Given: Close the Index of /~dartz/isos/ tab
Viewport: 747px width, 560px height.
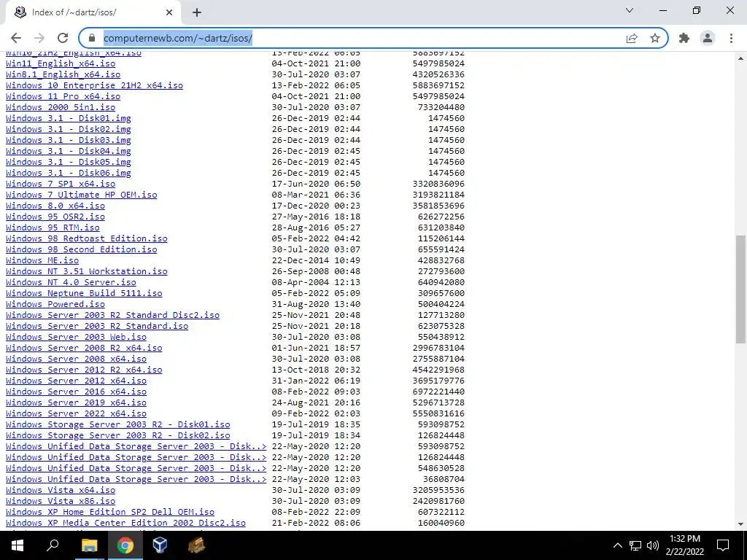Looking at the screenshot, I should click(x=169, y=12).
